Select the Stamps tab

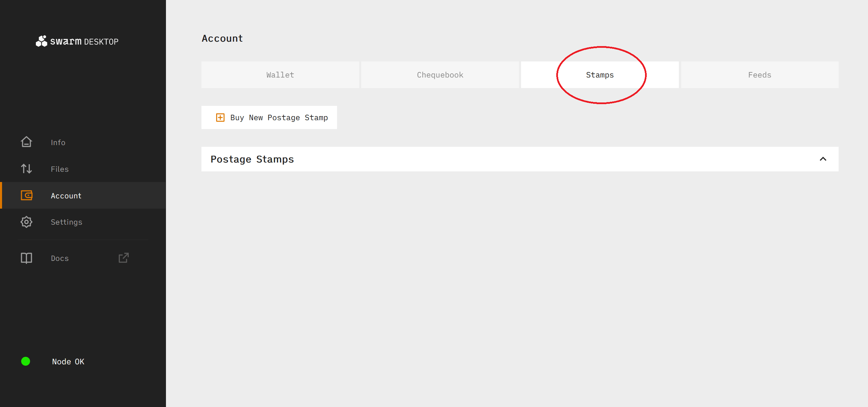(x=600, y=75)
